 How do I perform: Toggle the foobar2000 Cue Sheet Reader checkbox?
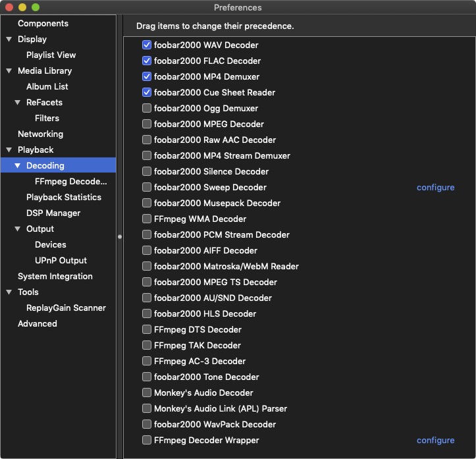[147, 93]
